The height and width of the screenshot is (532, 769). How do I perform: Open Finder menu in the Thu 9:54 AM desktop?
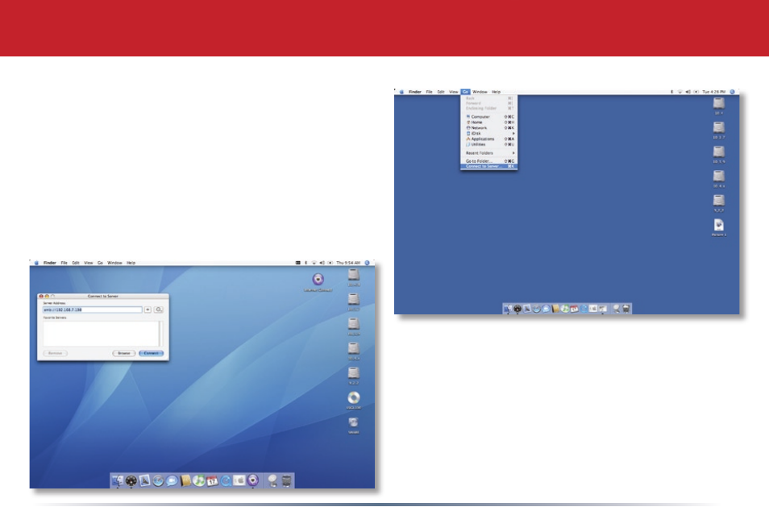pyautogui.click(x=49, y=263)
